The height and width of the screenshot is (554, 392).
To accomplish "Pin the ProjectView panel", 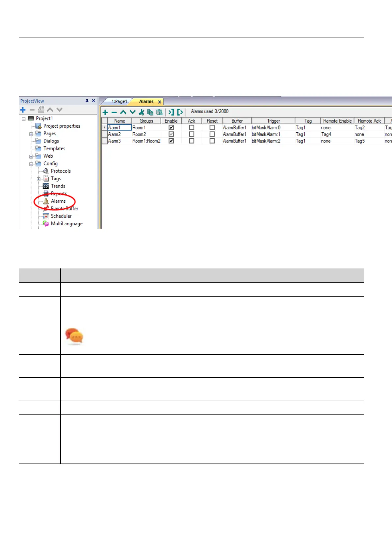I will 87,101.
